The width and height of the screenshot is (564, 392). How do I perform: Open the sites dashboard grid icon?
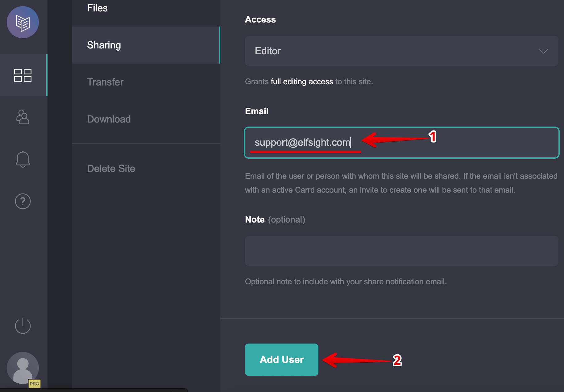click(x=23, y=75)
